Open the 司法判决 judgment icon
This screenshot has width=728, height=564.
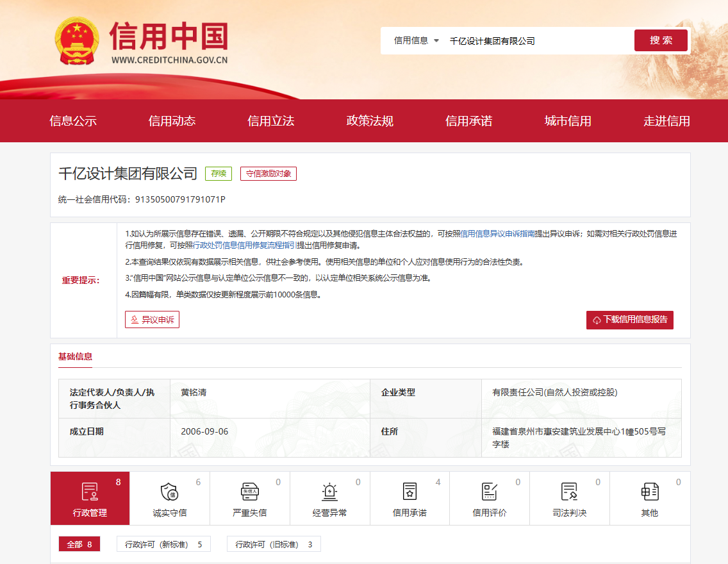click(569, 492)
